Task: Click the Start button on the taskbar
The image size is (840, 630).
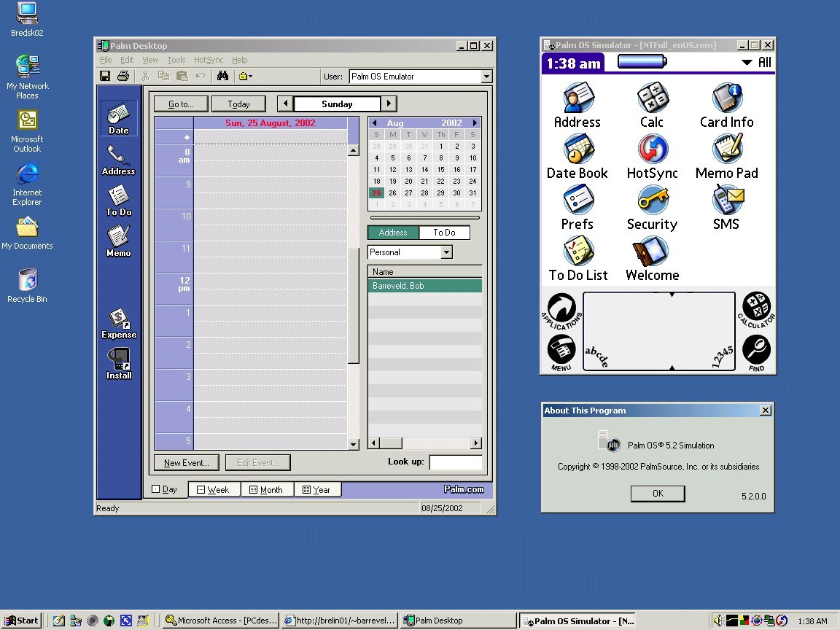Action: click(21, 621)
